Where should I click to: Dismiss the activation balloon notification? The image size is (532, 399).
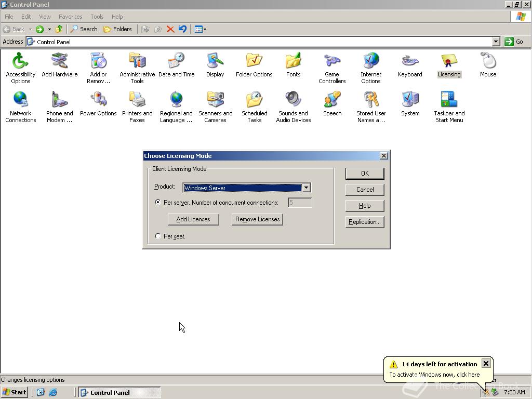click(x=486, y=364)
